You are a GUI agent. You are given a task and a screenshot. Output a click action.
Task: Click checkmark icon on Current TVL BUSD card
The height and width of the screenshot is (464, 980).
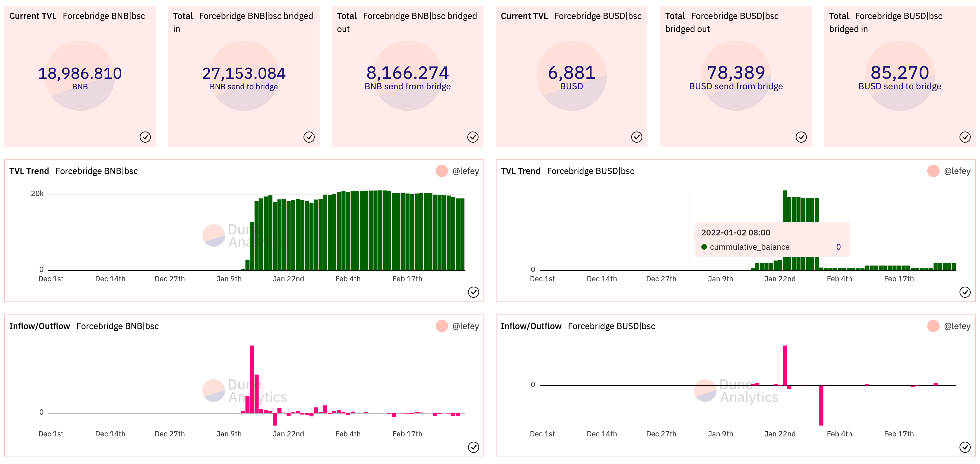pyautogui.click(x=636, y=137)
